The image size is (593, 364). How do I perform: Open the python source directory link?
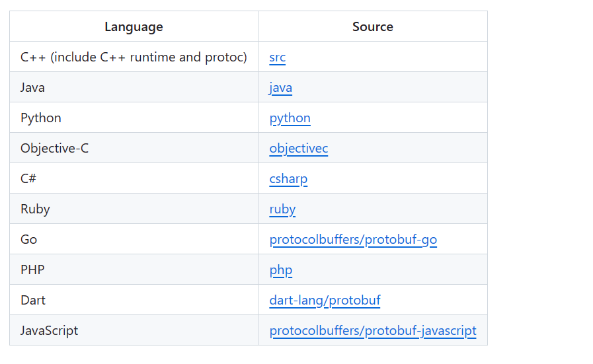(x=290, y=118)
